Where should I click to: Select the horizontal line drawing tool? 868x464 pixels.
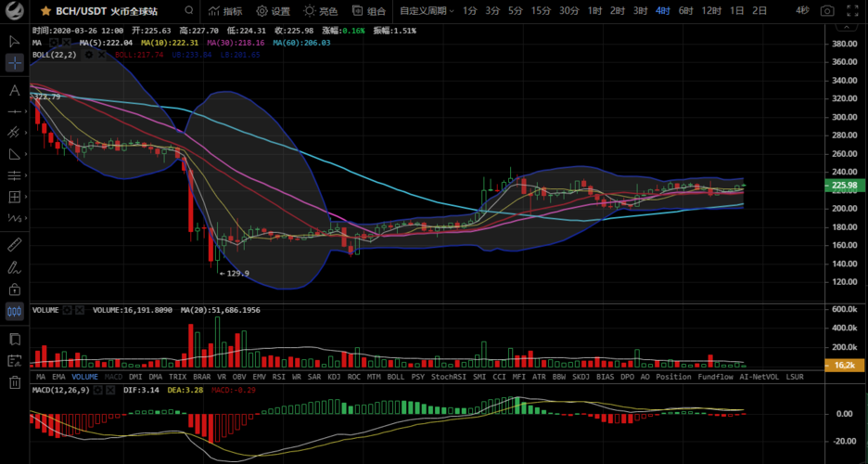[x=15, y=111]
